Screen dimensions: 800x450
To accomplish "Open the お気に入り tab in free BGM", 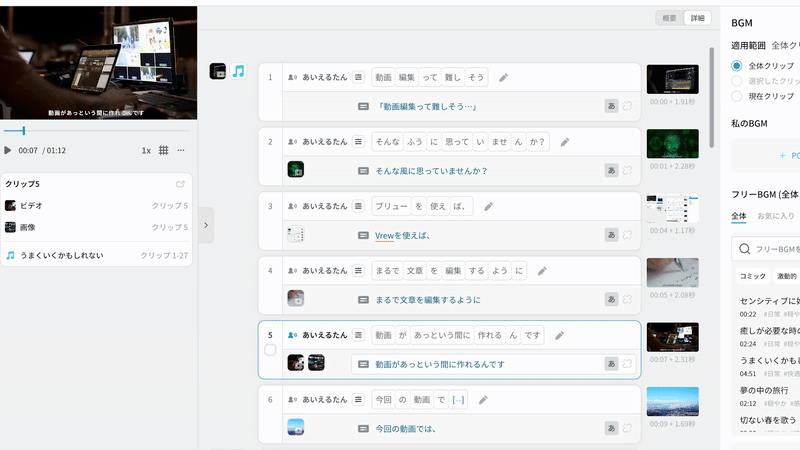I will (775, 215).
